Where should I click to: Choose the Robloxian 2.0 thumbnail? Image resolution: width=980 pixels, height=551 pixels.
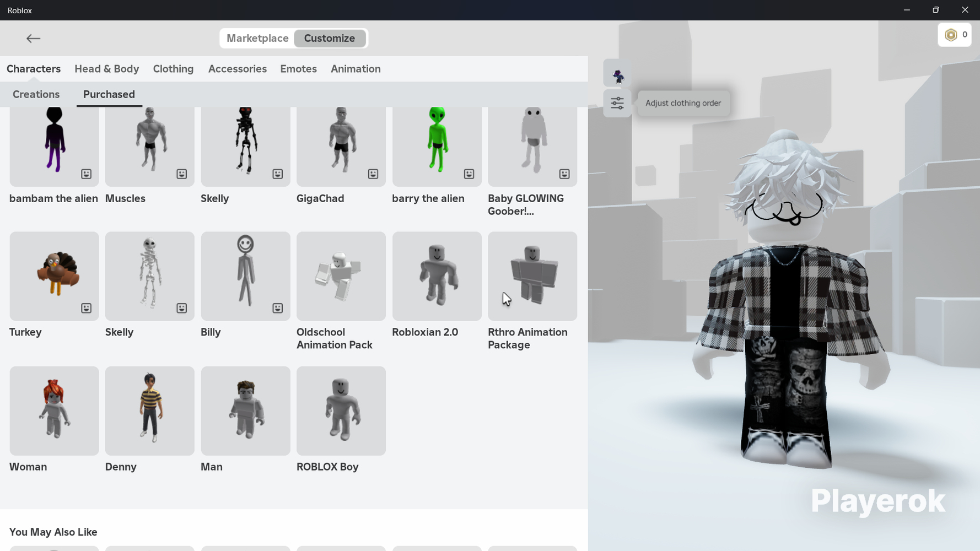(x=437, y=276)
